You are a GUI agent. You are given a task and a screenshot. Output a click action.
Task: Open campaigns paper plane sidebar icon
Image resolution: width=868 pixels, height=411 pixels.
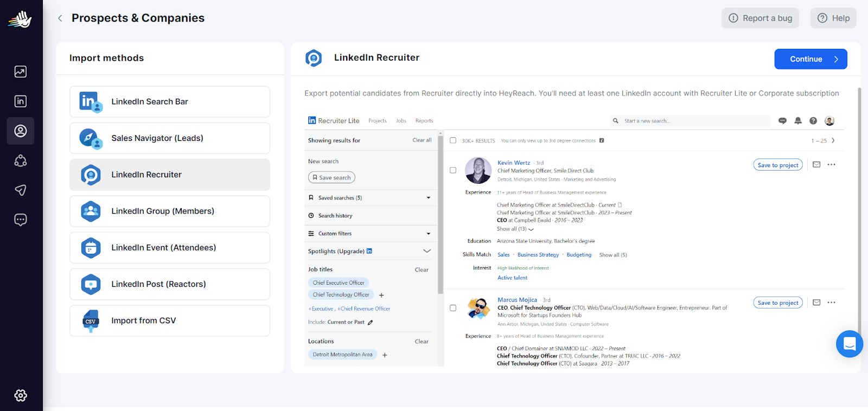tap(21, 190)
